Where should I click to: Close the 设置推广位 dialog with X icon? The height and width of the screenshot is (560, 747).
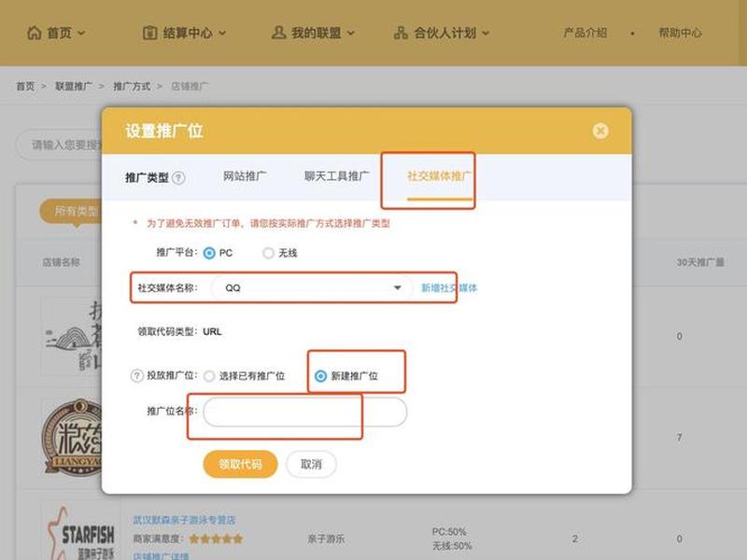(600, 131)
